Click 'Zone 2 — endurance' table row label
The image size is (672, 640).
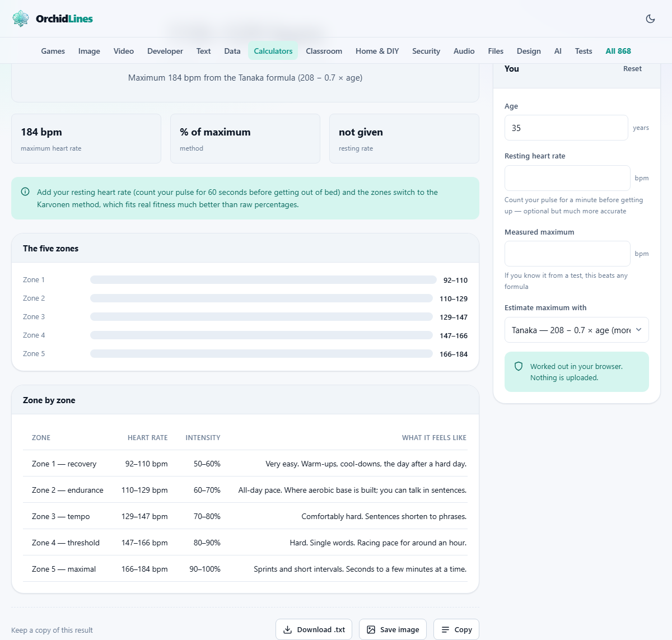pyautogui.click(x=68, y=490)
